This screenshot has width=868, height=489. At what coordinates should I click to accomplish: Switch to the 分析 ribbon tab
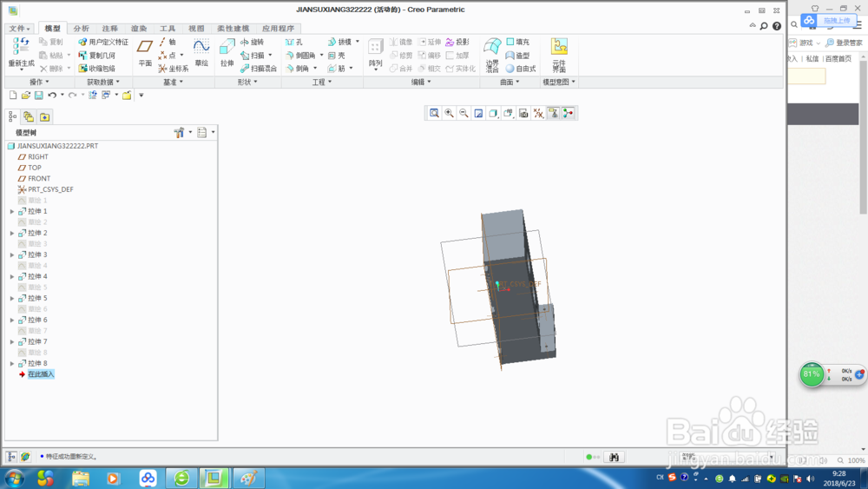click(x=81, y=29)
